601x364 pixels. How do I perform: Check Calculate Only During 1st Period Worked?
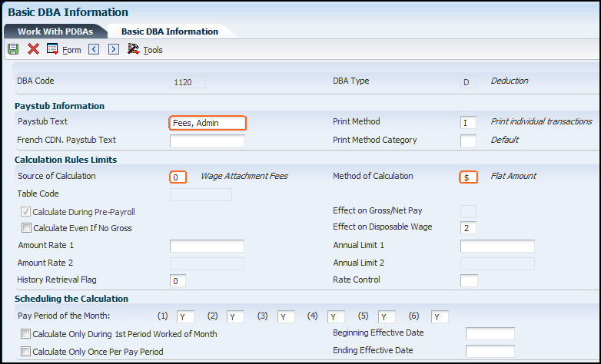25,334
